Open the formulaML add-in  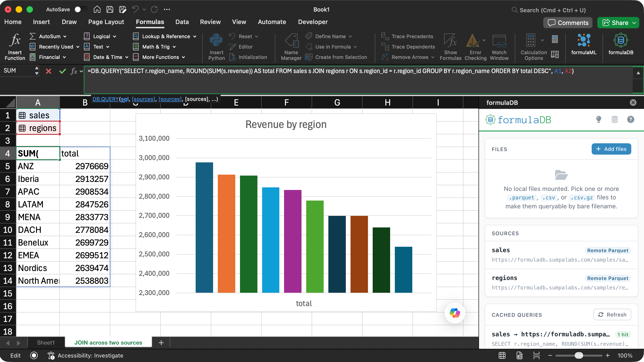pyautogui.click(x=584, y=44)
